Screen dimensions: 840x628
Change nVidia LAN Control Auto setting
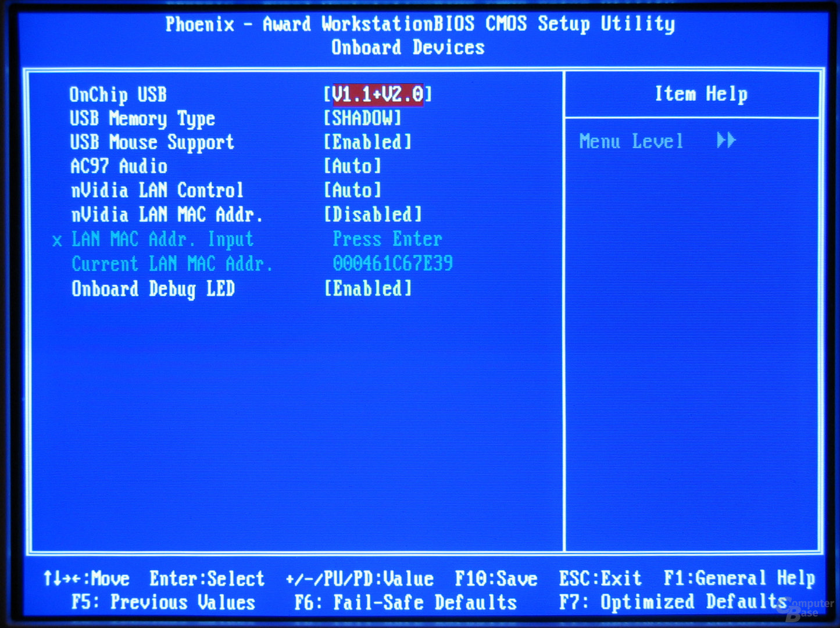[352, 190]
